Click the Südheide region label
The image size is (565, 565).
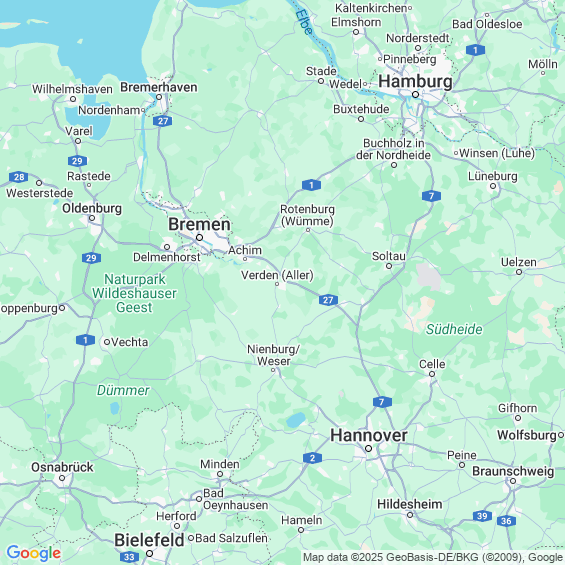pyautogui.click(x=454, y=329)
